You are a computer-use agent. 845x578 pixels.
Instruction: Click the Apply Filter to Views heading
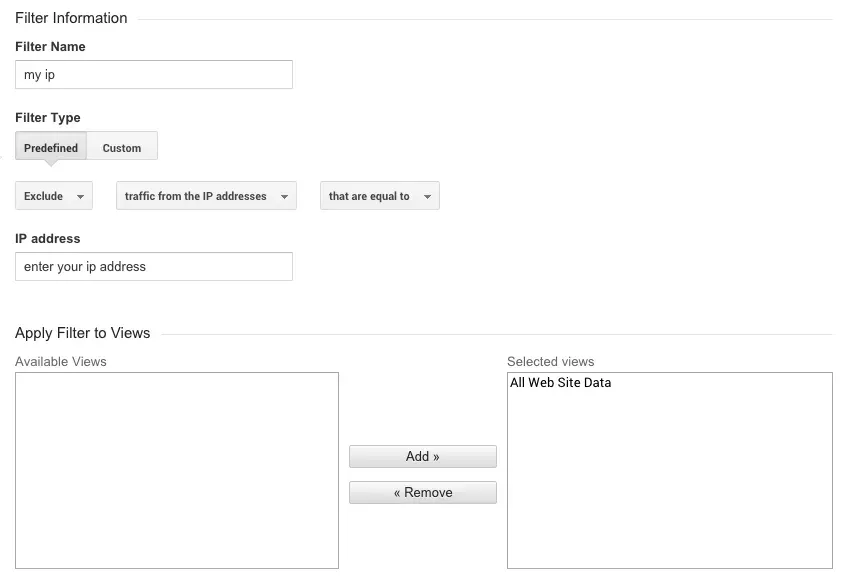[x=81, y=332]
